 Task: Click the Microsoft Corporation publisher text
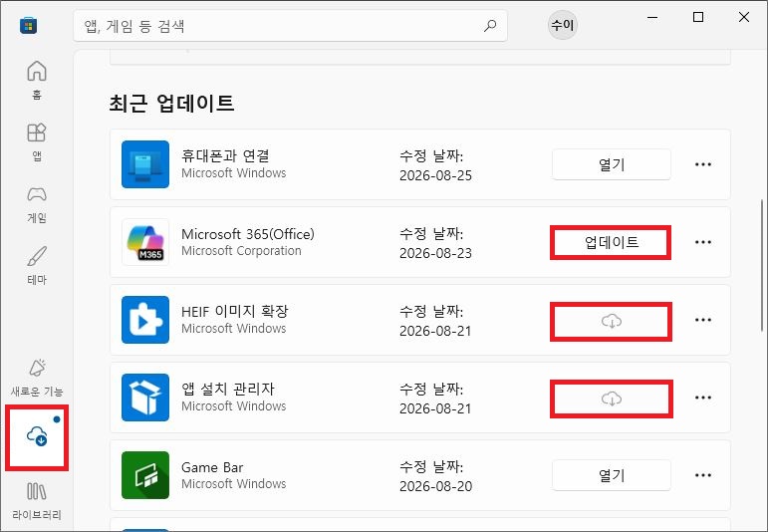[x=241, y=251]
